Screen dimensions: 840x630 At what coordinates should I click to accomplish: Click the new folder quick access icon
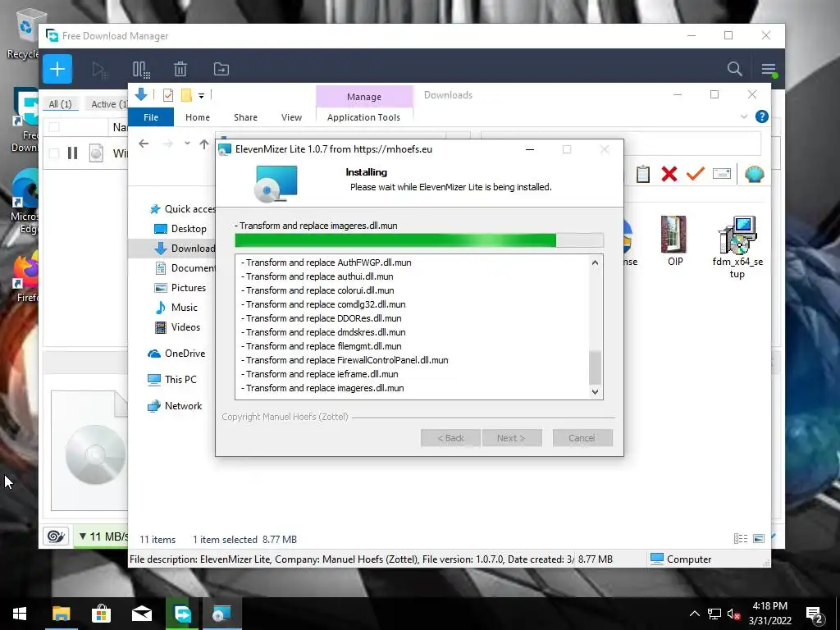(186, 95)
